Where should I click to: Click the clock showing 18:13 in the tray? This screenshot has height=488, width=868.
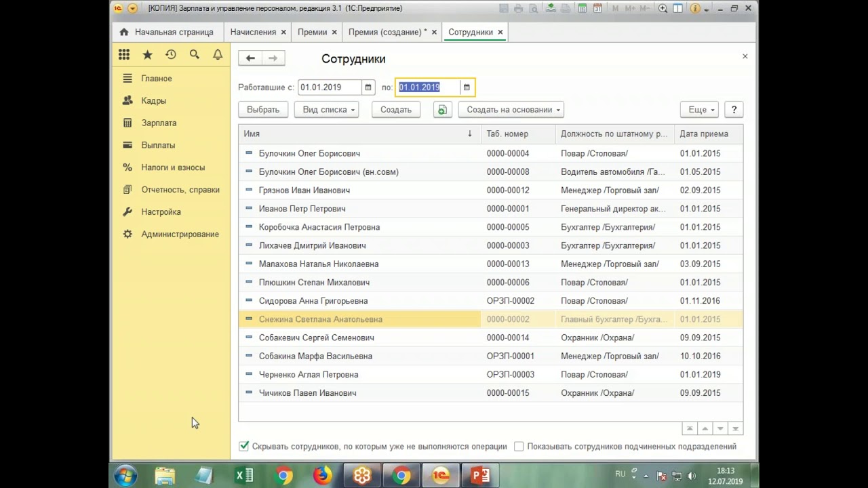click(x=725, y=470)
